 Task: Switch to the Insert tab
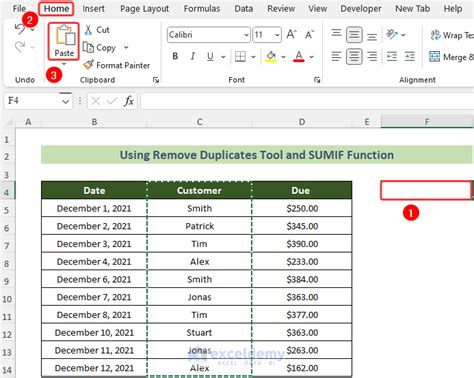click(93, 9)
